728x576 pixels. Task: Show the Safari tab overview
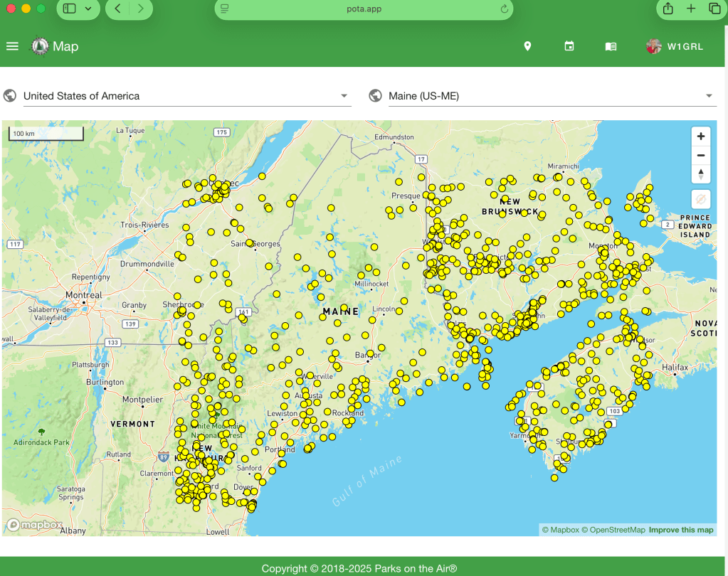(714, 9)
